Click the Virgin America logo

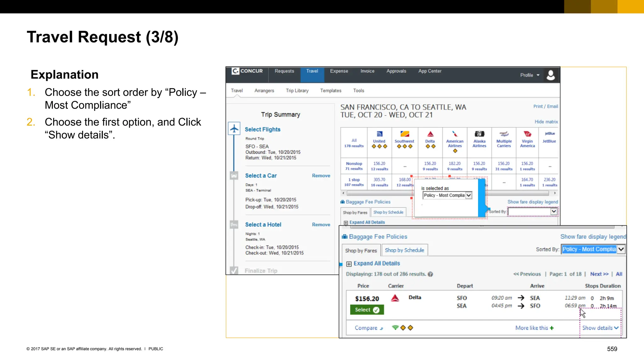pos(527,134)
